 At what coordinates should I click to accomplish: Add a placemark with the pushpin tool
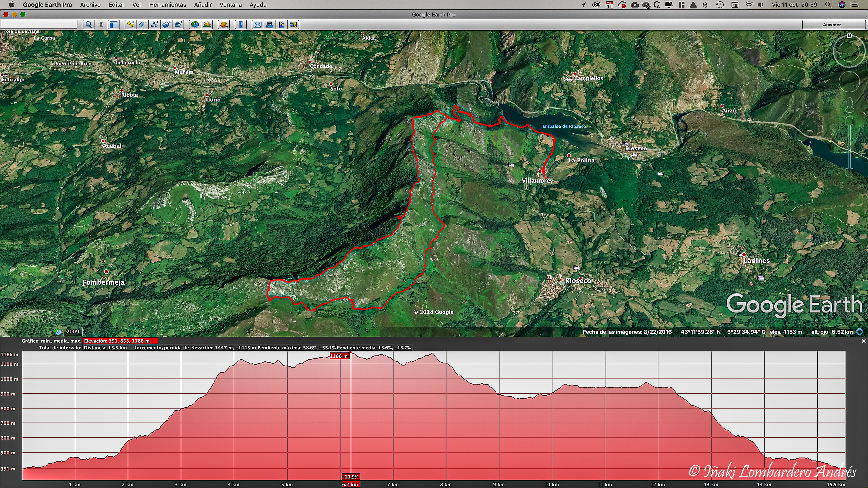(x=130, y=25)
